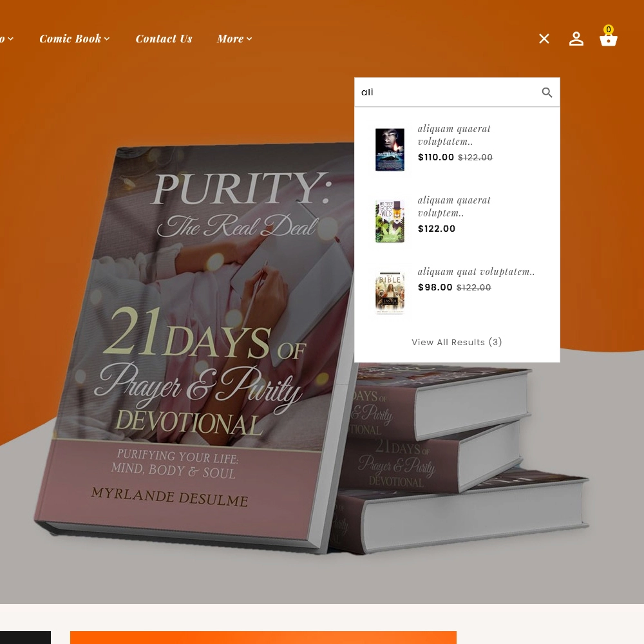Expand the partially hidden leftmost menu chevron

[11, 39]
